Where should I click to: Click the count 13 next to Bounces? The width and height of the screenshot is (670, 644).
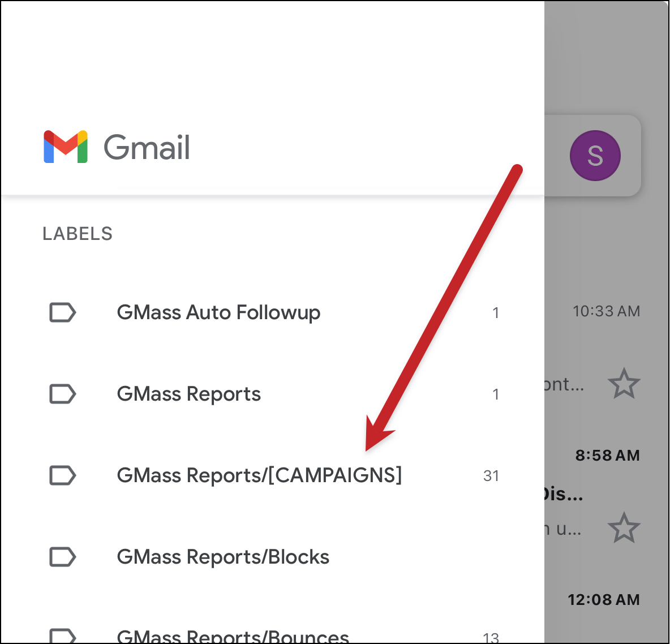click(491, 638)
